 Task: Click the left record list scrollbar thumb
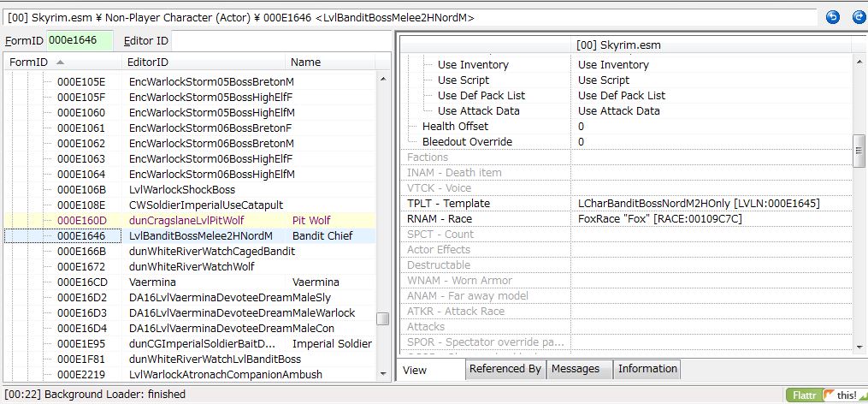click(382, 319)
